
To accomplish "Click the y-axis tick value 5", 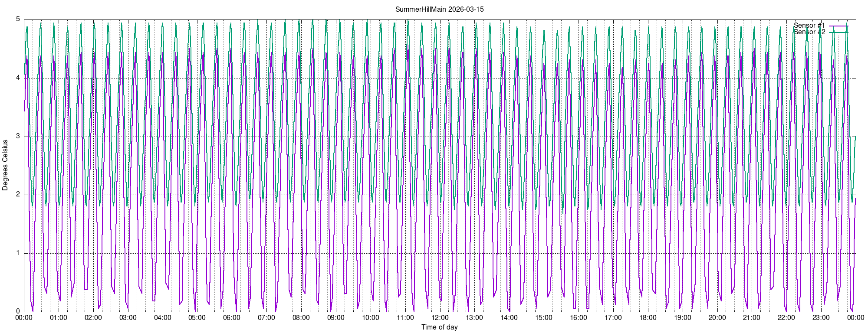I will [x=18, y=19].
